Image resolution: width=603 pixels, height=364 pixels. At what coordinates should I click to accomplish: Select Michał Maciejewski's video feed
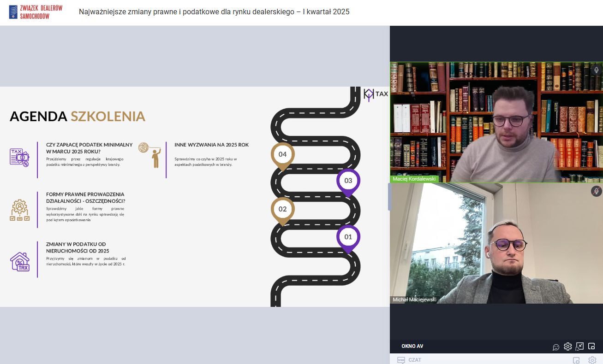[x=496, y=243]
